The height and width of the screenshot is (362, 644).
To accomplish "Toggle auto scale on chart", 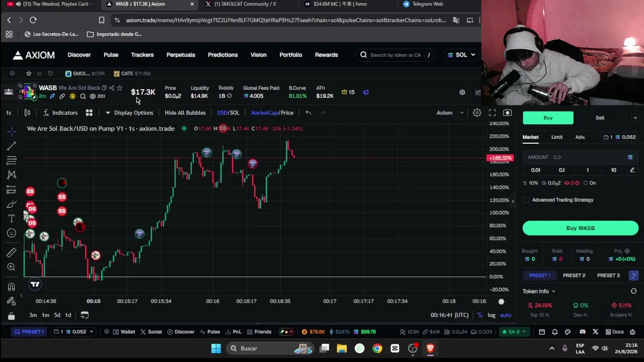I will click(506, 315).
